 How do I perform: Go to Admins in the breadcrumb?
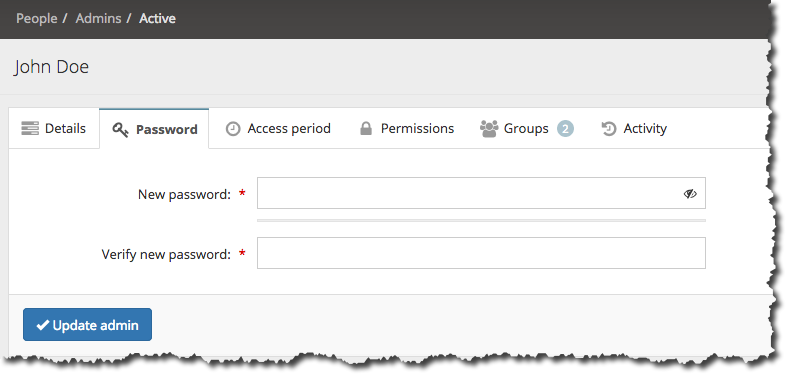point(98,19)
